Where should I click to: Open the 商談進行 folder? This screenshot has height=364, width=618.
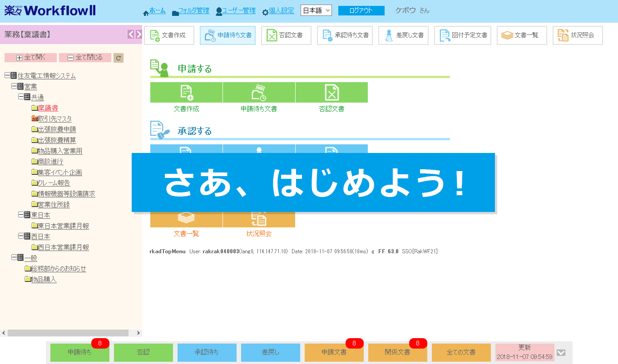(x=50, y=162)
